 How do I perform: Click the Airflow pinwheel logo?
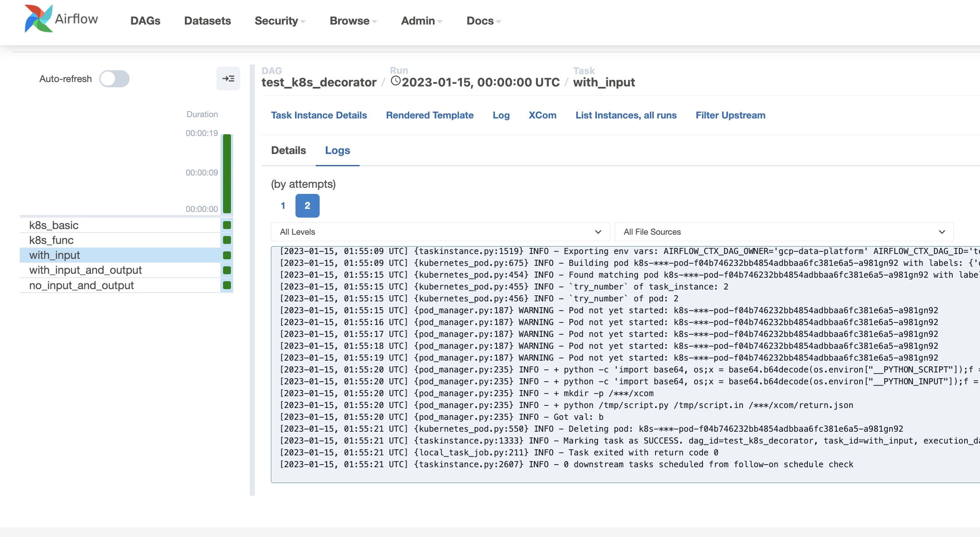[x=39, y=19]
